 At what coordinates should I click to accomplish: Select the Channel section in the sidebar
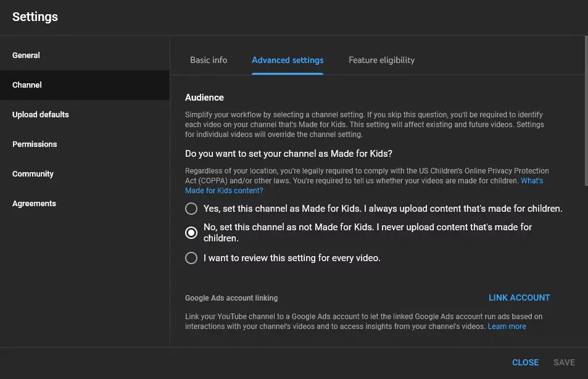click(27, 85)
